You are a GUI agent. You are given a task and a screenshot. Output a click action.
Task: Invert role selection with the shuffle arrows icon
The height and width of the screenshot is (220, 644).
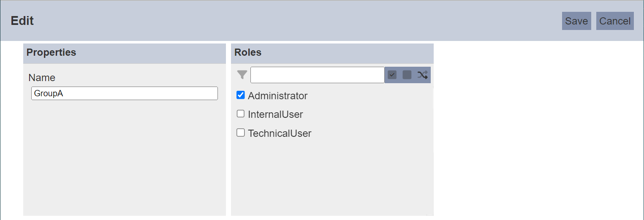(x=423, y=75)
